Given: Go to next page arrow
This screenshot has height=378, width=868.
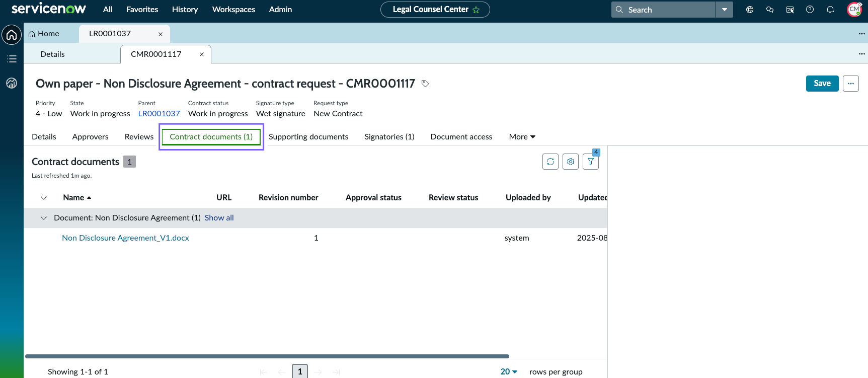Looking at the screenshot, I should click(318, 372).
